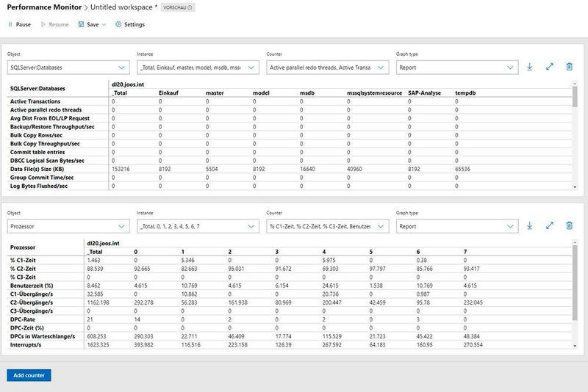Image resolution: width=588 pixels, height=392 pixels.
Task: Expand the SQLServer:Databases panel fullscreen
Action: pyautogui.click(x=549, y=67)
